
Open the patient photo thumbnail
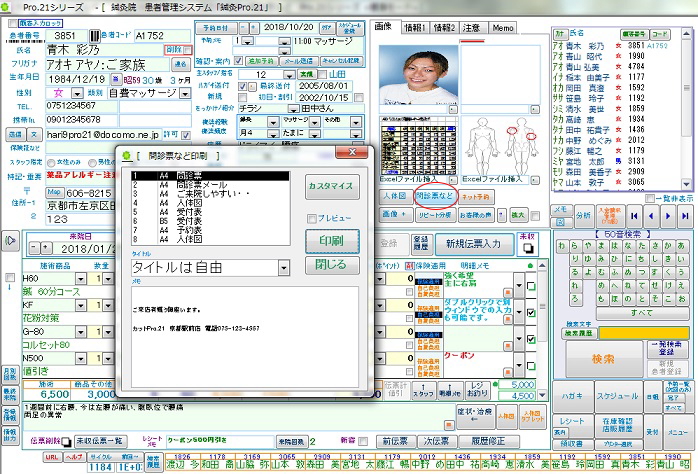[x=418, y=74]
